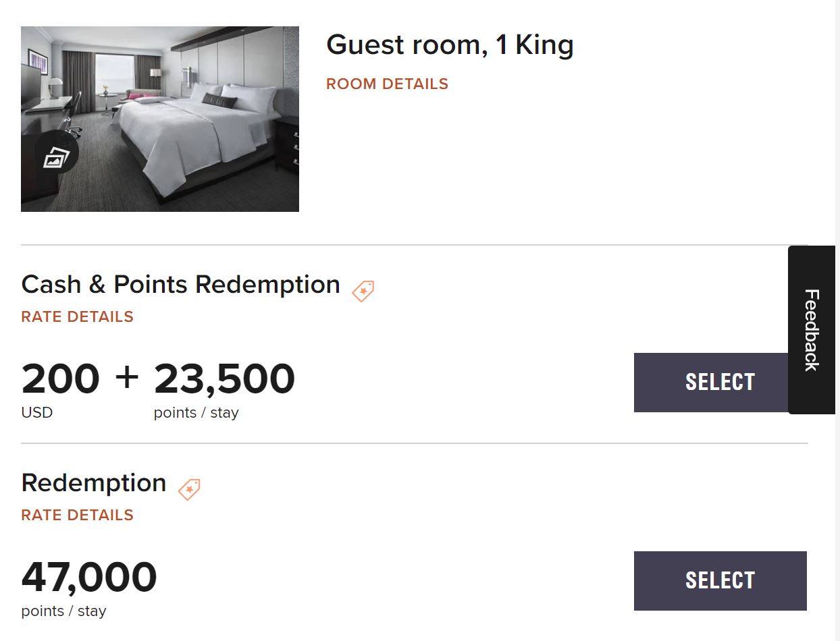
Task: Click the points / stay label under 23,500
Action: tap(196, 412)
